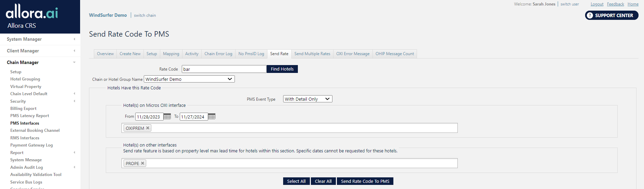Click inside the Micros OXI hotels tag box

pyautogui.click(x=290, y=128)
